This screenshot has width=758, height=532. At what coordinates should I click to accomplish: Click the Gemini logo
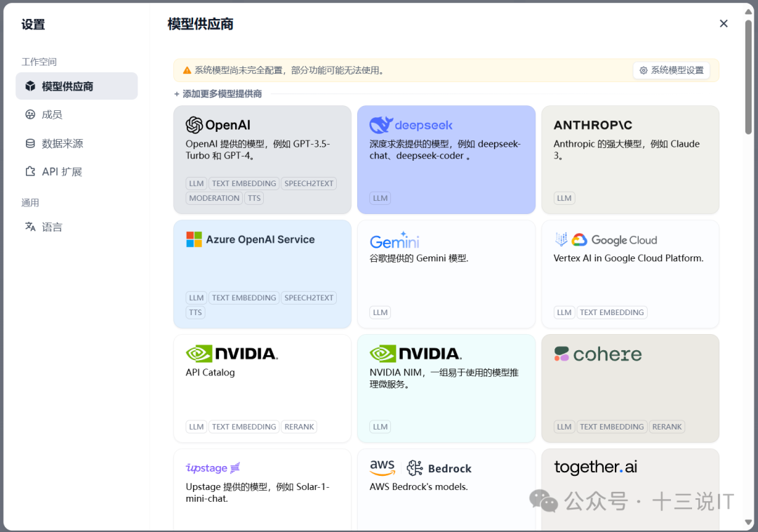coord(394,240)
